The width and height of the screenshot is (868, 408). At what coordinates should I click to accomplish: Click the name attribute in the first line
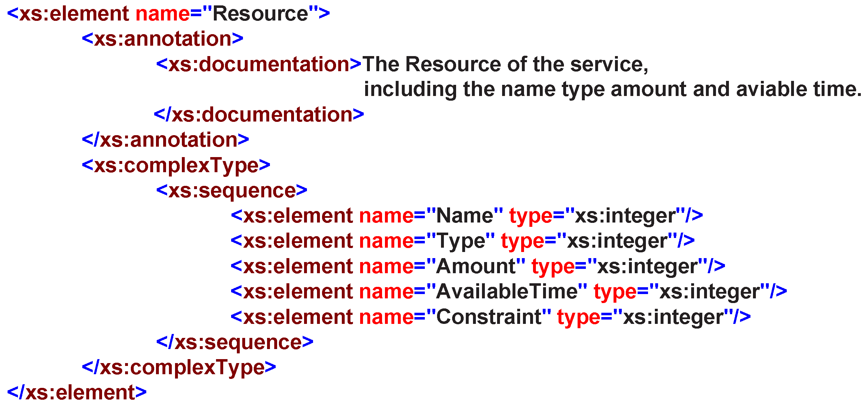tap(162, 14)
